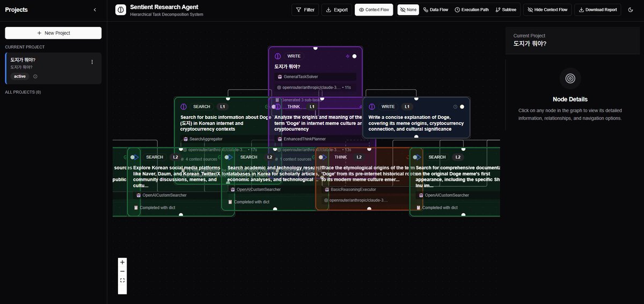Click 4 context sources label
This screenshot has width=644, height=304.
click(x=201, y=159)
